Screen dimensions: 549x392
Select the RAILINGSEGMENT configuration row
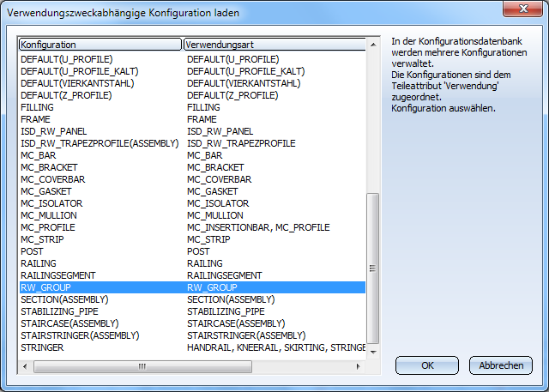coord(192,275)
